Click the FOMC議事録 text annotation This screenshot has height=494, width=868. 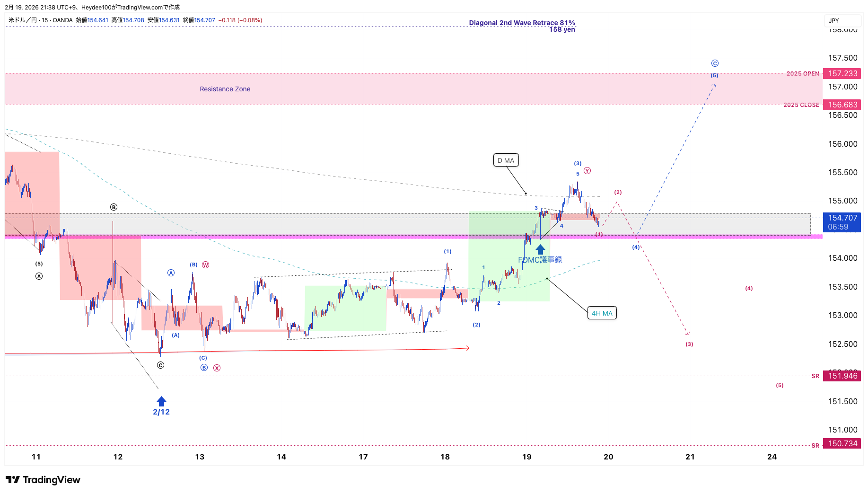coord(540,260)
